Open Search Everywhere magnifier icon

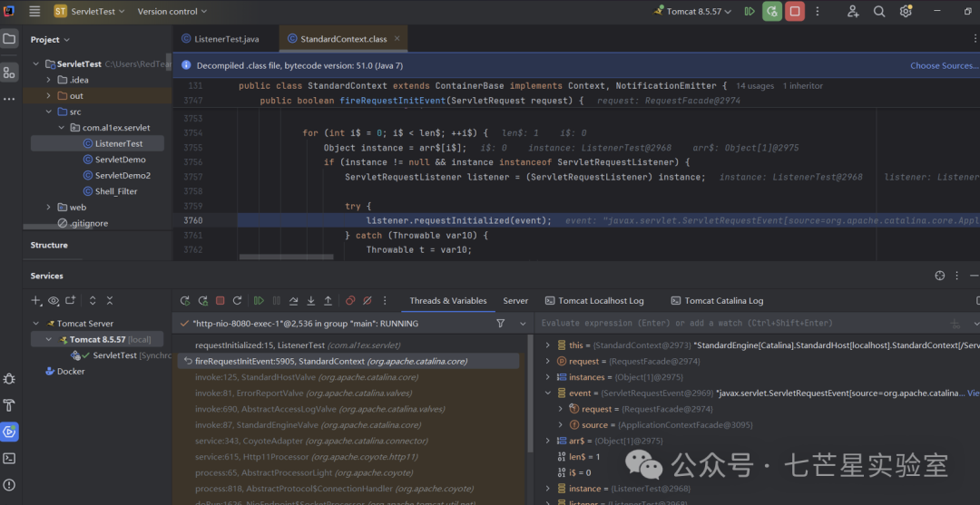(879, 11)
